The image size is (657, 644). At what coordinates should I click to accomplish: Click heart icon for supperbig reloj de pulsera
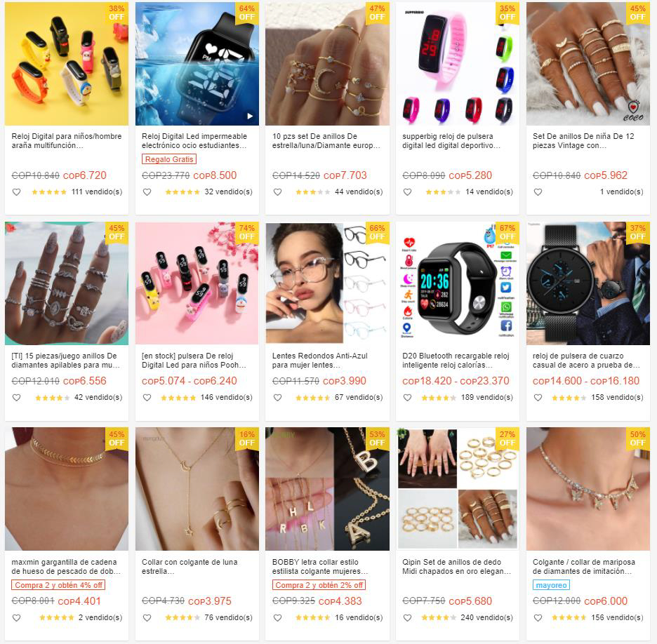click(x=407, y=192)
